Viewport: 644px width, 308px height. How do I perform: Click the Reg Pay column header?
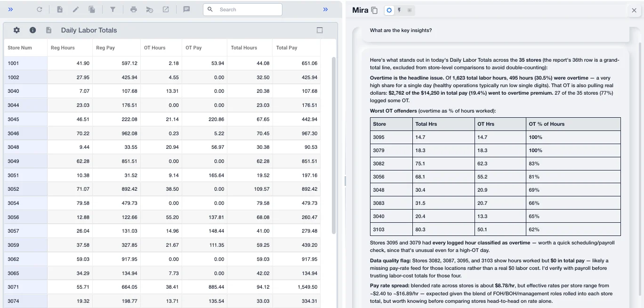point(116,48)
